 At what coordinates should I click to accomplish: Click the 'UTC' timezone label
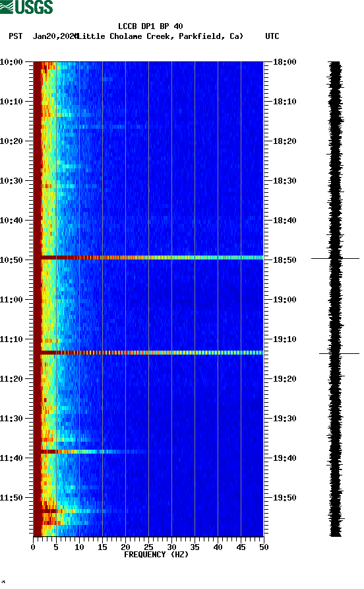coord(272,36)
